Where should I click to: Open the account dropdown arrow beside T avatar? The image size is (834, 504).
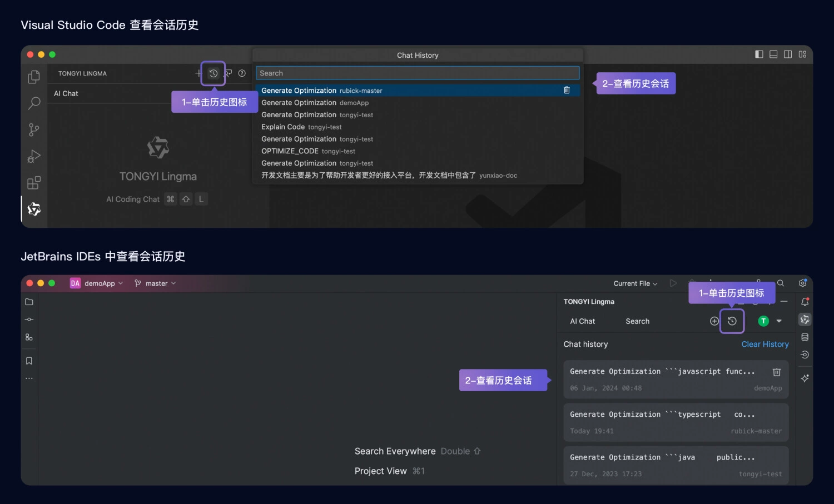click(779, 321)
